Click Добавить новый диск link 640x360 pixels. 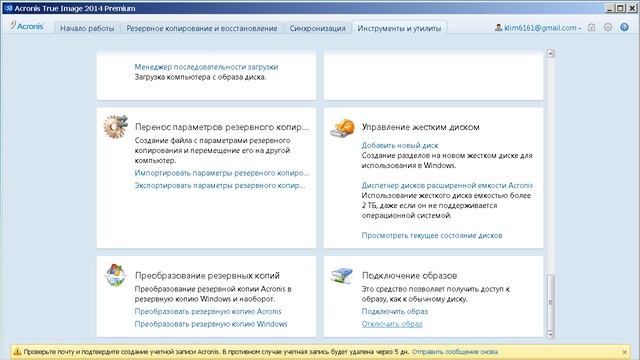click(x=400, y=145)
